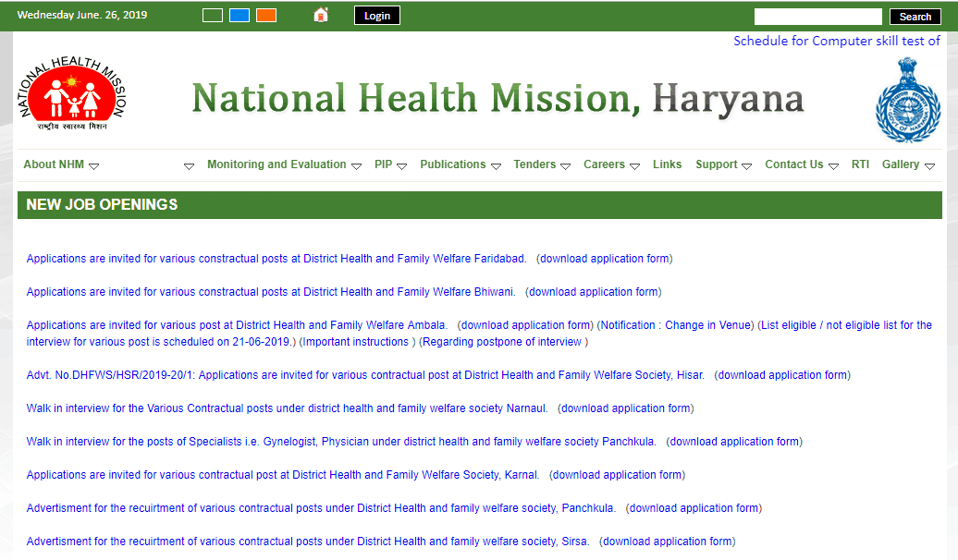
Task: Open Ambala Change in Venue notification
Action: click(675, 325)
